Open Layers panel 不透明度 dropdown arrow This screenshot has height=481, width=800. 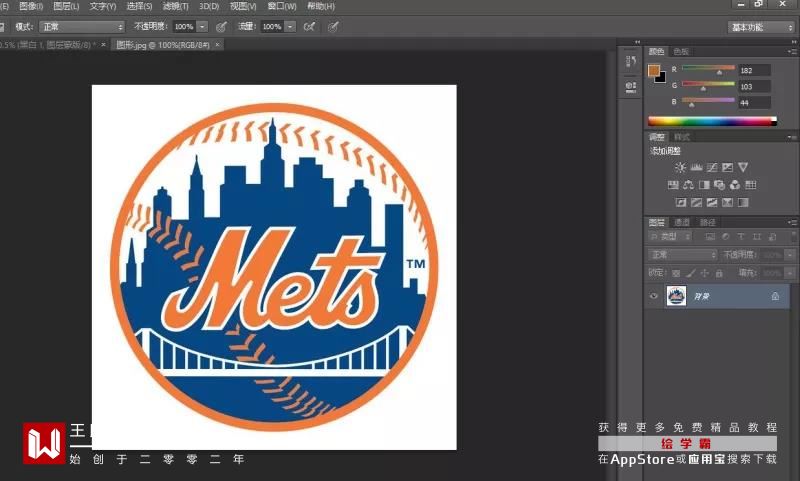tap(789, 255)
